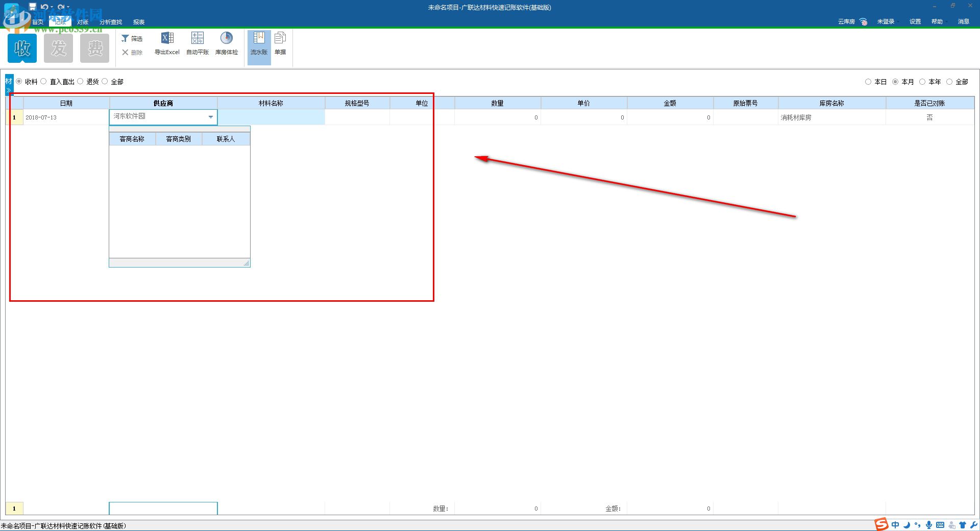Switch to 单据 document view
The height and width of the screenshot is (531, 980).
pos(280,43)
